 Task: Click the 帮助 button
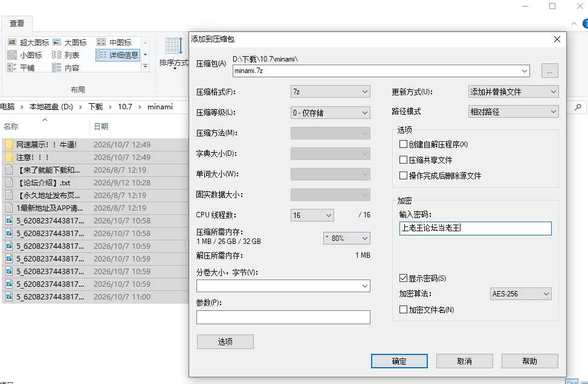[x=530, y=361]
